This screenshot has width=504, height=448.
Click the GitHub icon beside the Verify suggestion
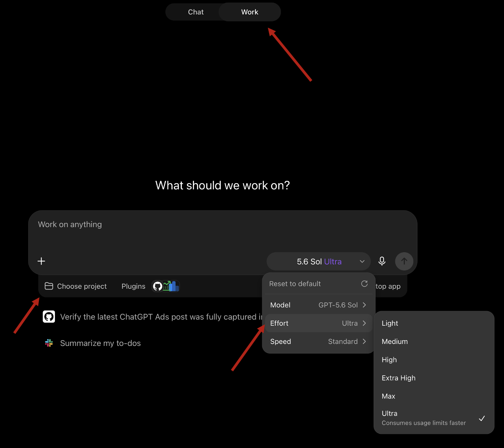tap(49, 317)
